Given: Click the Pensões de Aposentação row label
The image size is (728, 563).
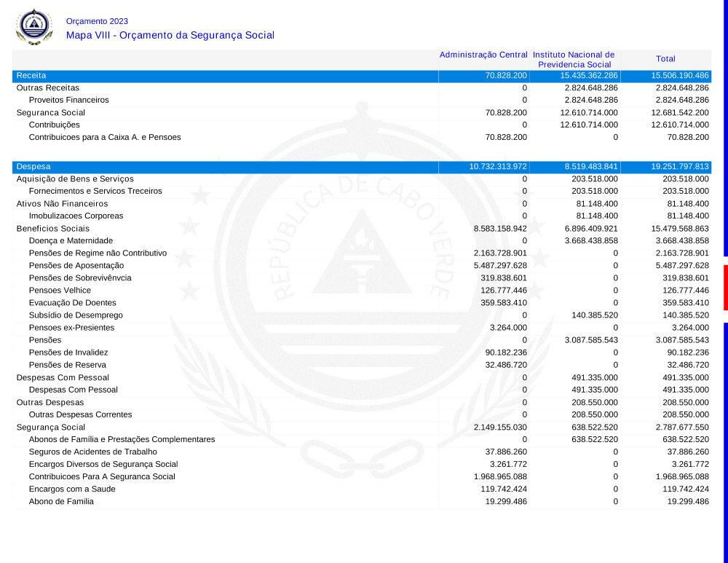Looking at the screenshot, I should tap(76, 266).
